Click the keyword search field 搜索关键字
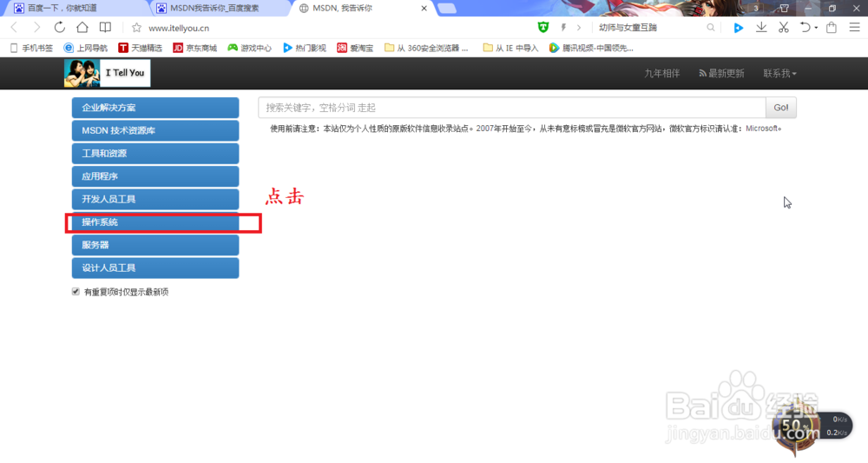Viewport: 868px width, 463px height. [511, 108]
